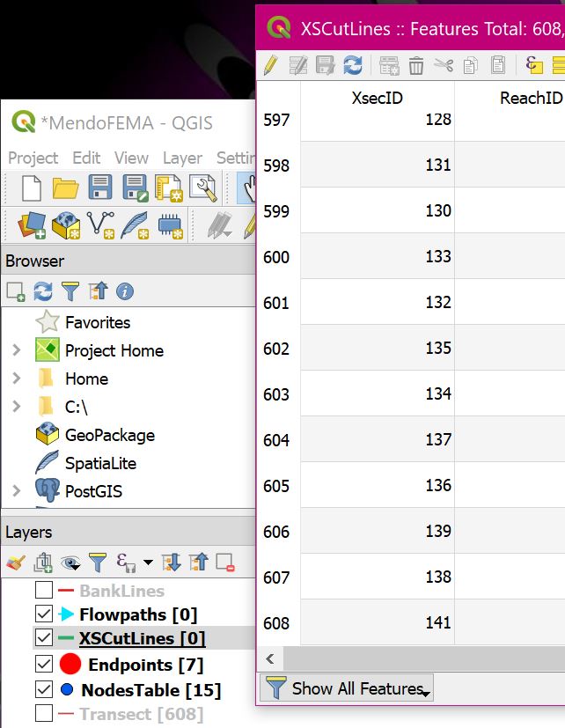This screenshot has width=565, height=728.
Task: Click Endpoints red circle symbol
Action: 70,664
